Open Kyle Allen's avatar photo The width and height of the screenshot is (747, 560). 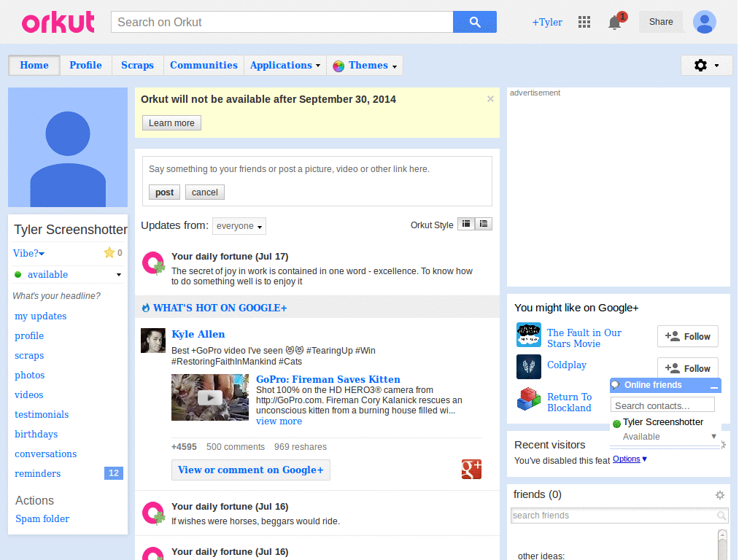(x=153, y=341)
